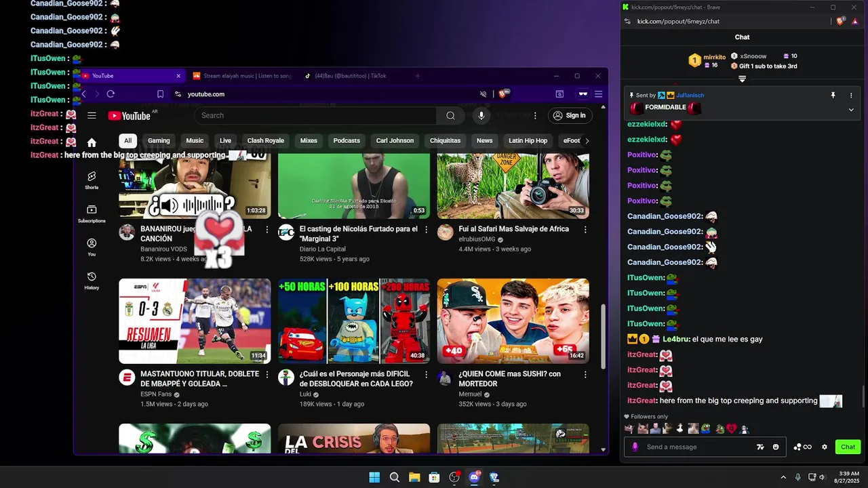Expand the gift leaderboard in Kick chat
The height and width of the screenshot is (488, 868).
click(x=742, y=79)
